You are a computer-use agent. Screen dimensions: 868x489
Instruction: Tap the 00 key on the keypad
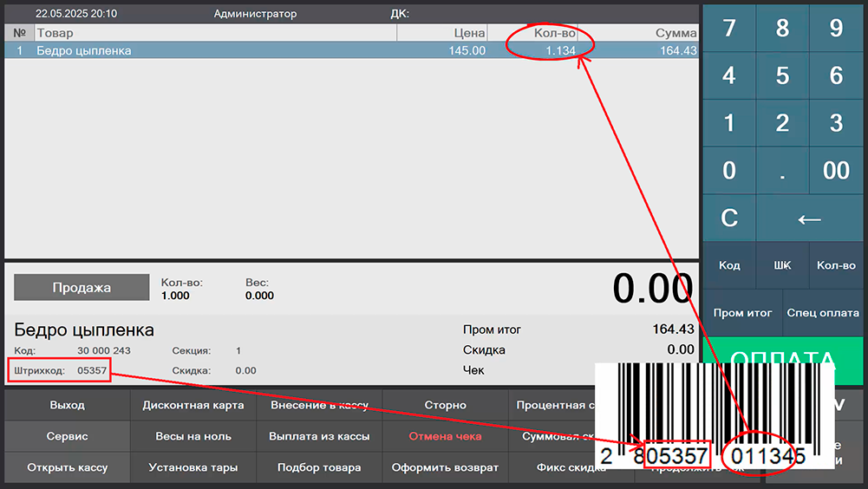coord(836,170)
